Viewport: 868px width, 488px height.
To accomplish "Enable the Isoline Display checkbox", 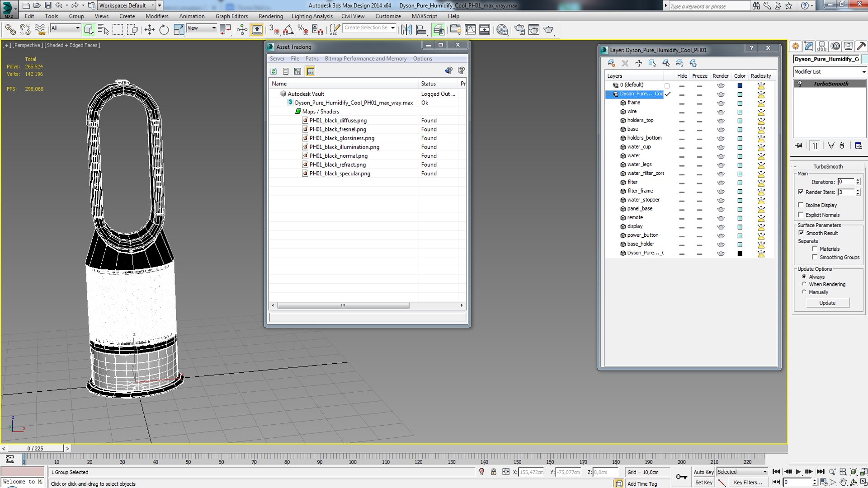I will coord(801,205).
